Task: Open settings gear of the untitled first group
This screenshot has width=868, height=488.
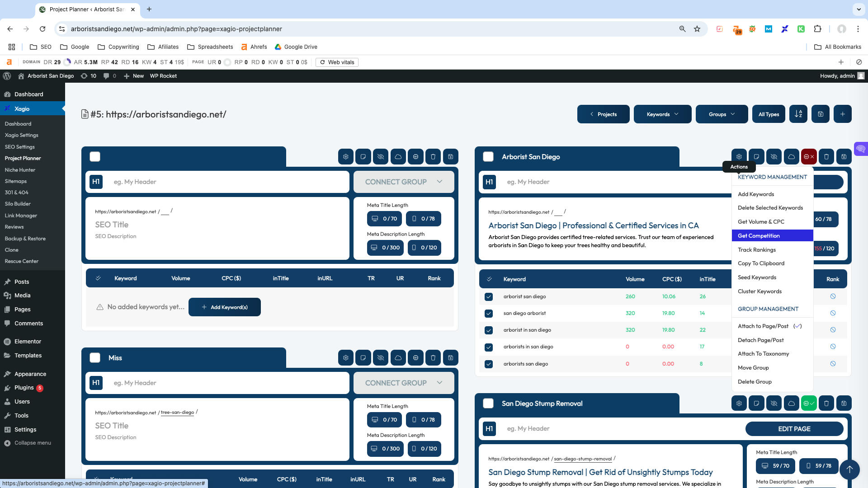Action: coord(346,157)
